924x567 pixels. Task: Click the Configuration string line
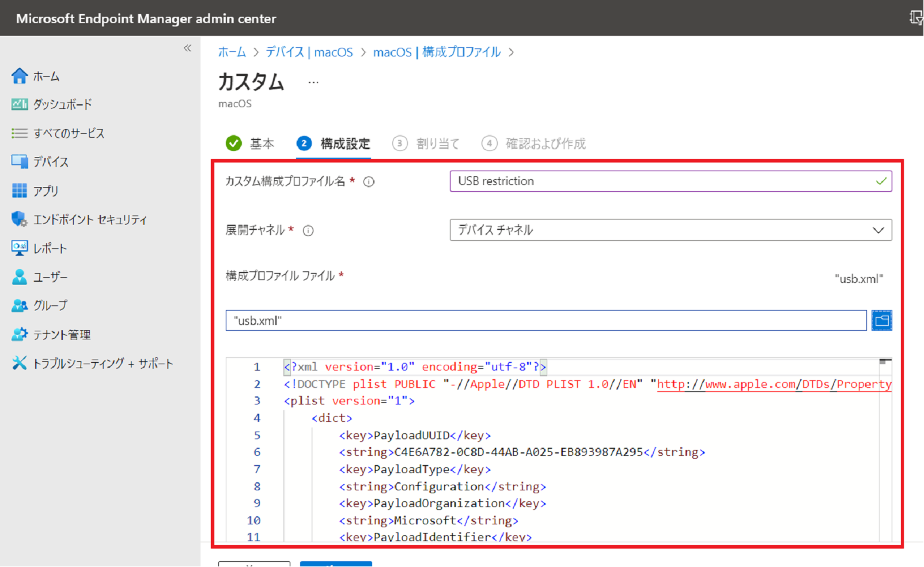(x=442, y=487)
